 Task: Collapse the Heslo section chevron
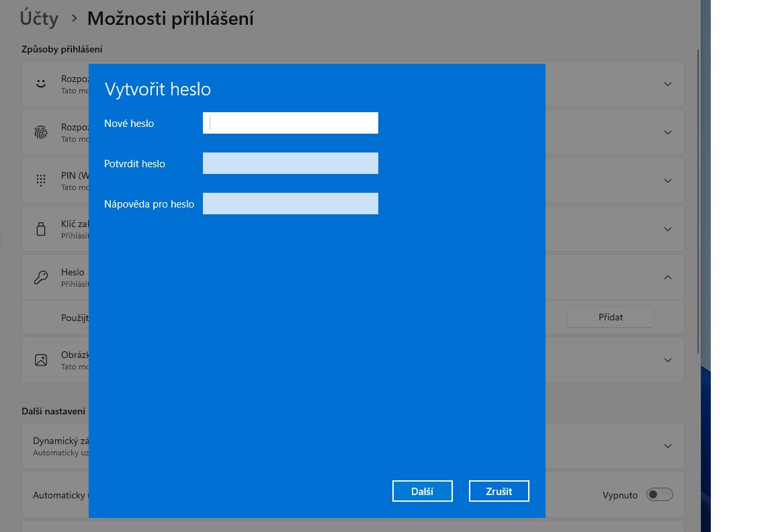[x=667, y=277]
